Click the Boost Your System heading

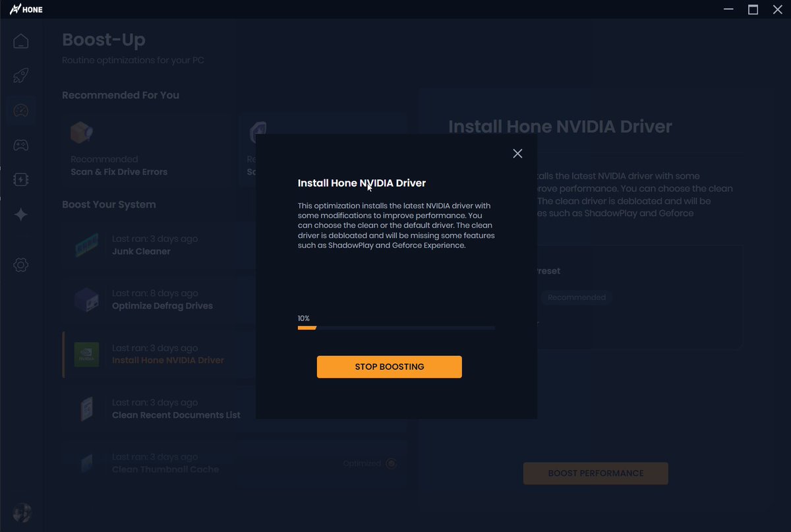[x=109, y=204]
